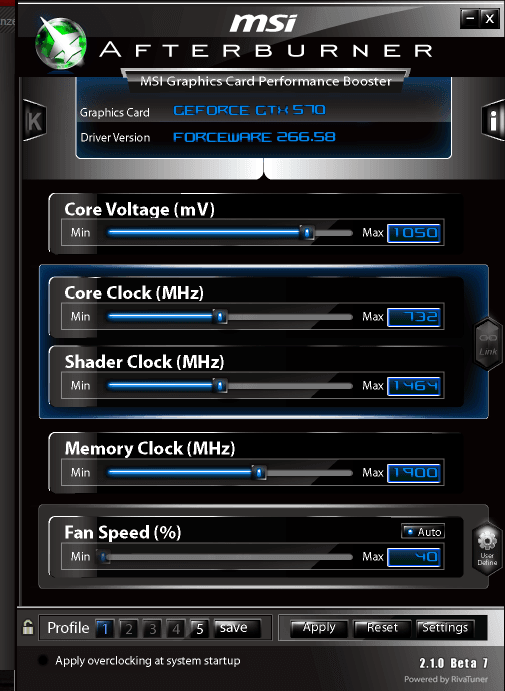Viewport: 505px width, 691px height.
Task: Click the Fan Speed value field 40
Action: (x=414, y=557)
